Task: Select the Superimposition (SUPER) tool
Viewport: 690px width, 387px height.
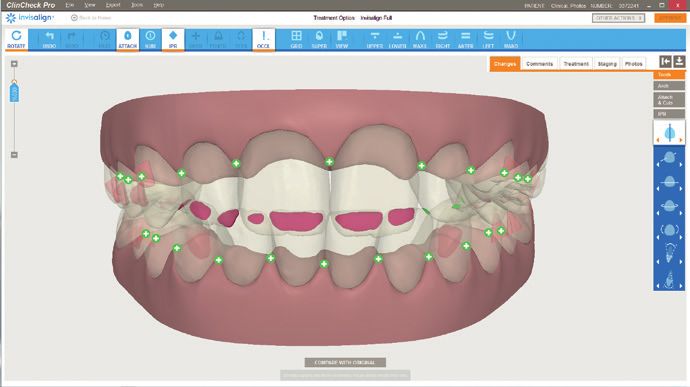Action: 319,39
